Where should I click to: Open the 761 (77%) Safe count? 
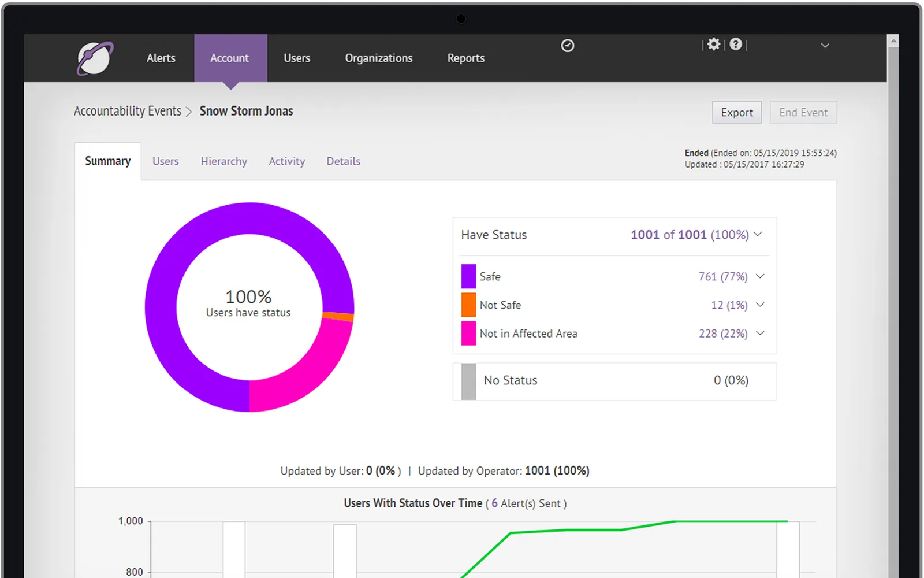click(x=723, y=276)
